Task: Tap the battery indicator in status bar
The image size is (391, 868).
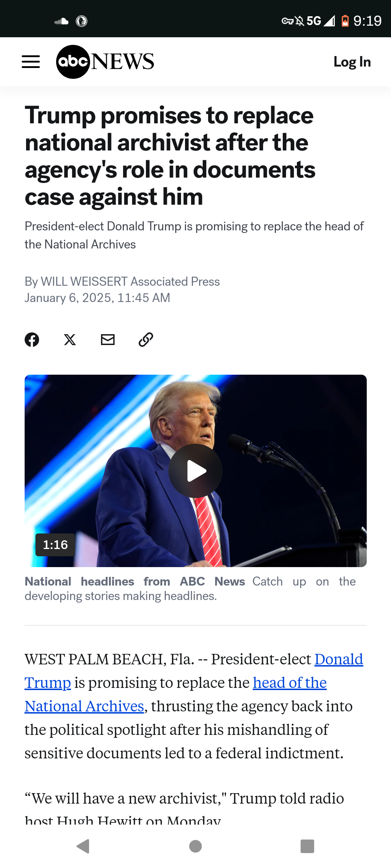Action: [x=345, y=21]
